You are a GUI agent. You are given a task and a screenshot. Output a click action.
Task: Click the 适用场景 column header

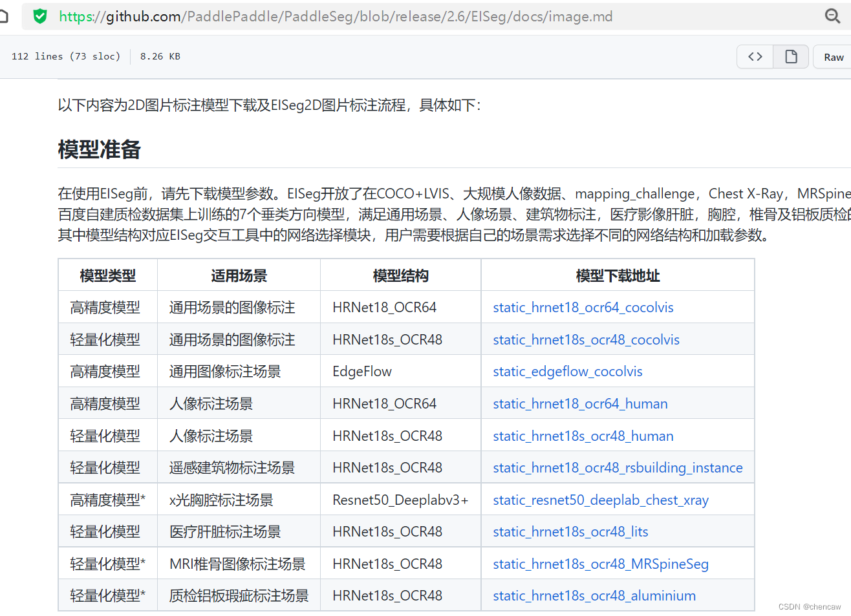[239, 276]
